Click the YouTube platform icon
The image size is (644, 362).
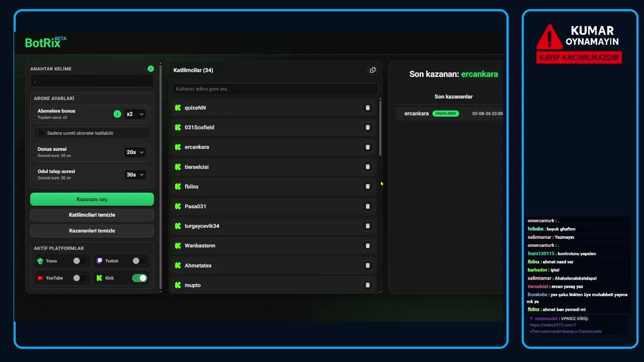40,278
